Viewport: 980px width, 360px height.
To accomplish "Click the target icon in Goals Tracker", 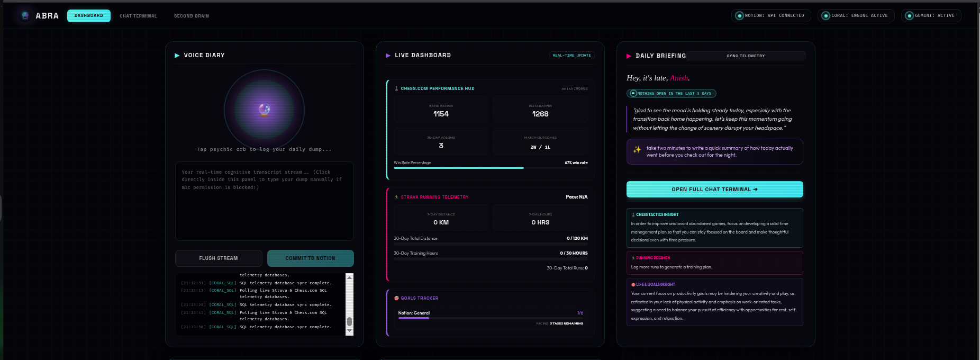I will click(x=396, y=298).
